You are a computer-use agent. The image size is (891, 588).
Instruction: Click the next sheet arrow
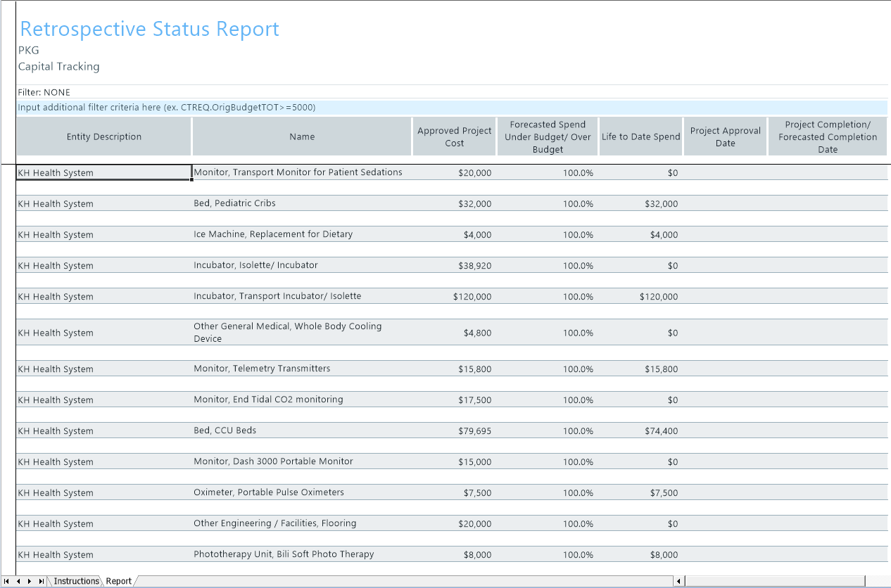pos(30,581)
